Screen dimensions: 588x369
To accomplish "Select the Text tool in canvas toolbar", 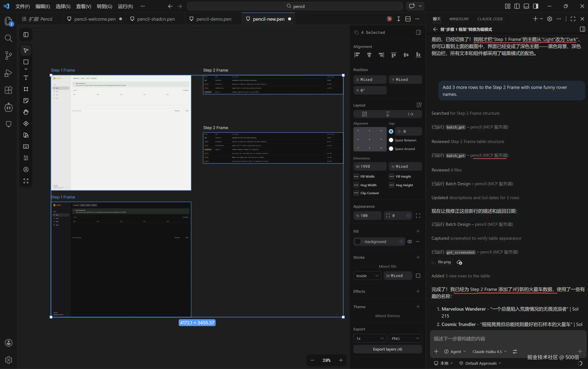I will (x=26, y=78).
